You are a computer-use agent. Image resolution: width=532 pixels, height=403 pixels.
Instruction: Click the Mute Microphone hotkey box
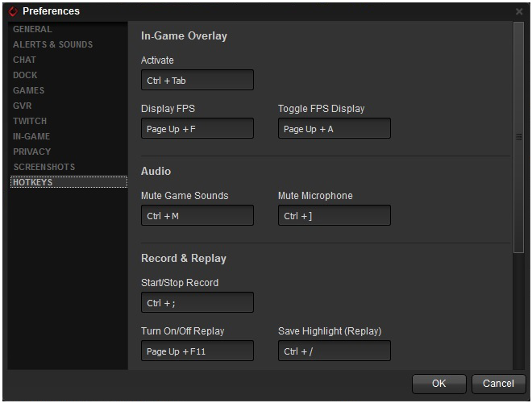coord(334,215)
